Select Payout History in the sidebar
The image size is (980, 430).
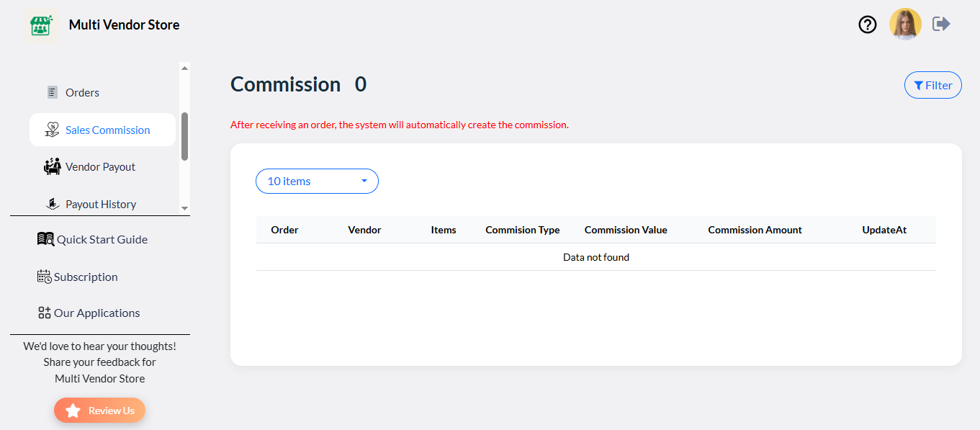[101, 204]
